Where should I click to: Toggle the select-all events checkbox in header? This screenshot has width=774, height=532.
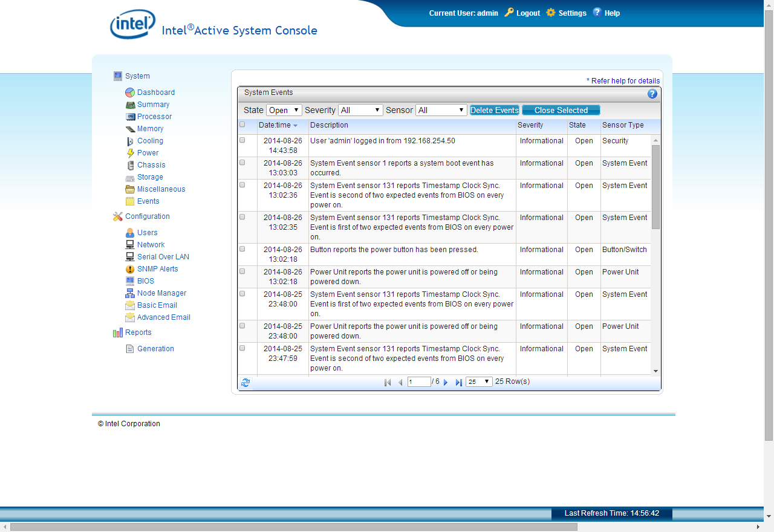[x=242, y=125]
